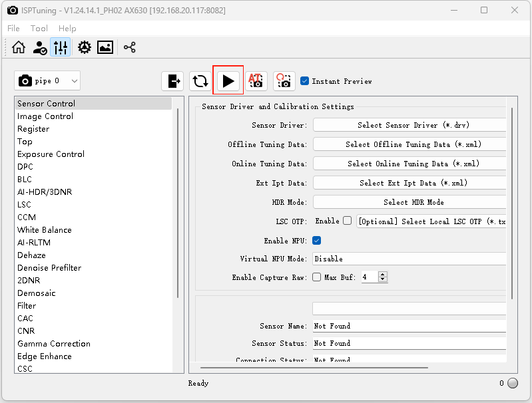Viewport: 532px width, 403px height.
Task: Select White Balance in the list
Action: tap(93, 230)
